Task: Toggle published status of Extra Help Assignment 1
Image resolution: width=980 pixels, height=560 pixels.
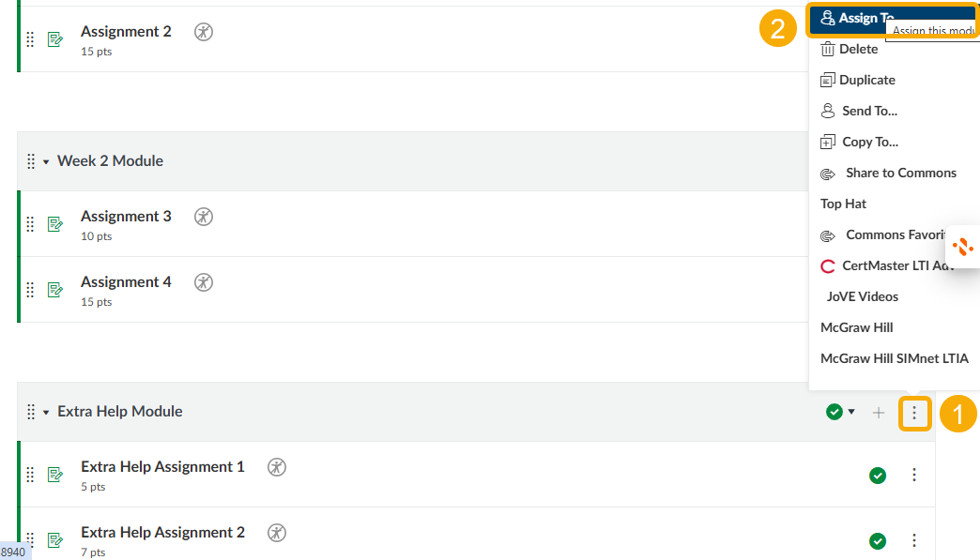Action: click(x=878, y=476)
